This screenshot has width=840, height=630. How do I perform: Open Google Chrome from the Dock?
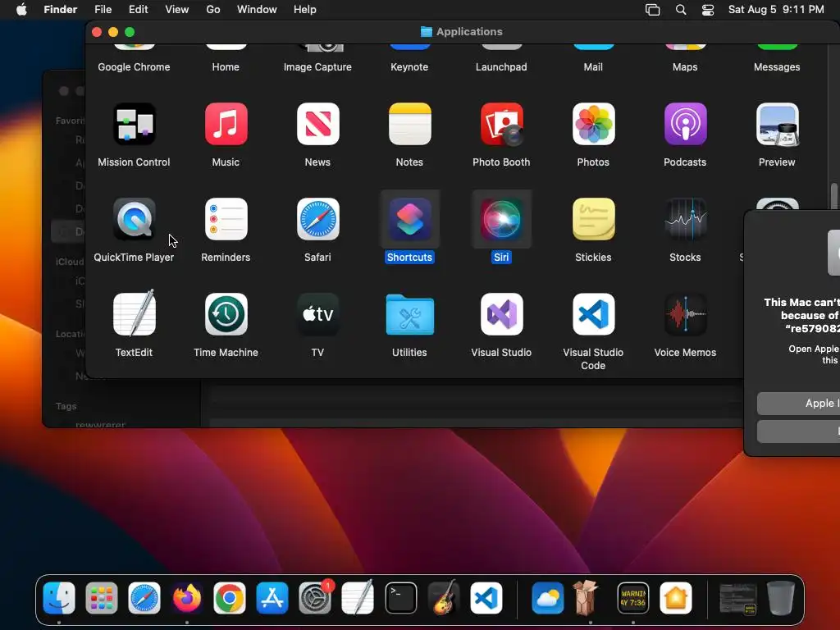230,598
